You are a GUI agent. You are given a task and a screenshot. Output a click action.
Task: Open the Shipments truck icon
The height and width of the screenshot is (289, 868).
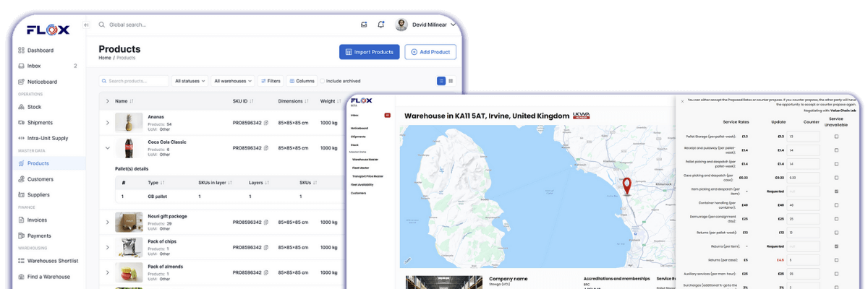(x=21, y=123)
